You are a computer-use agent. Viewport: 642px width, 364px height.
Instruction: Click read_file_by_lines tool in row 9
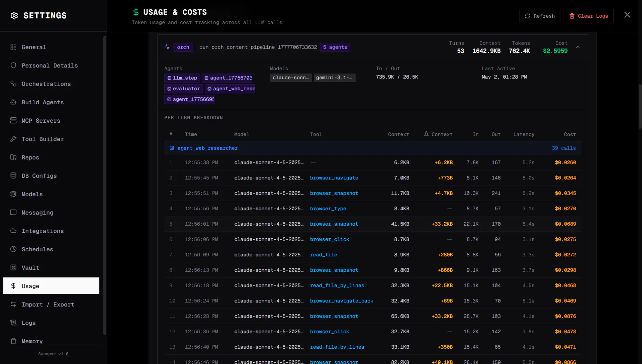click(337, 285)
